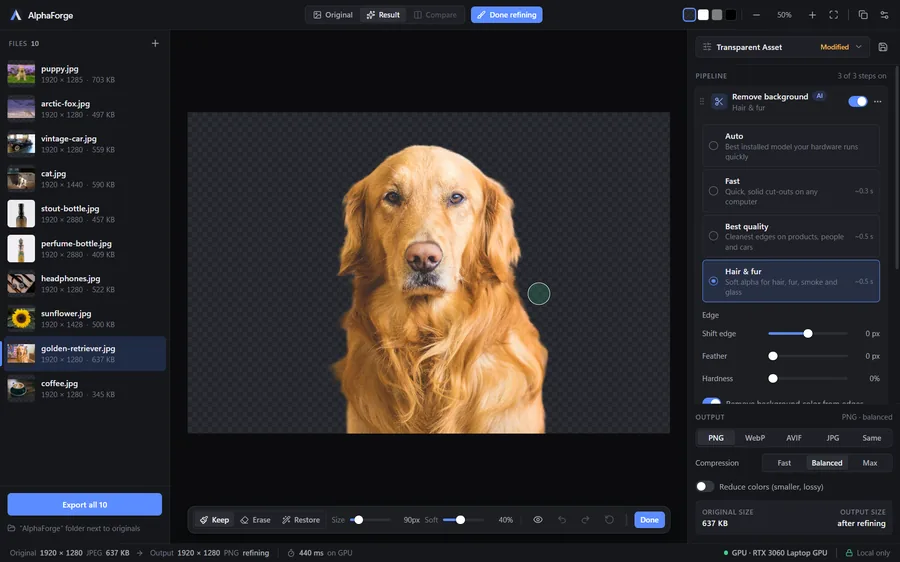Viewport: 900px width, 562px height.
Task: Toggle the Remove background step switch
Action: (x=858, y=102)
